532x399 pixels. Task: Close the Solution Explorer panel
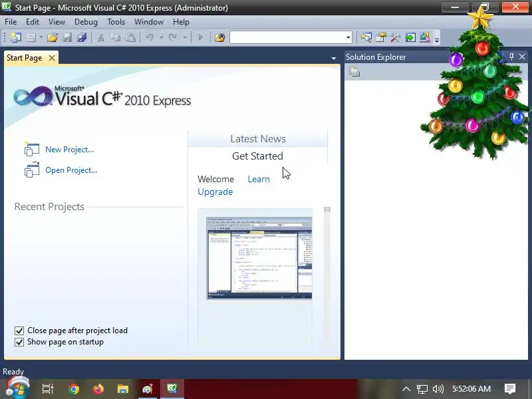[522, 57]
